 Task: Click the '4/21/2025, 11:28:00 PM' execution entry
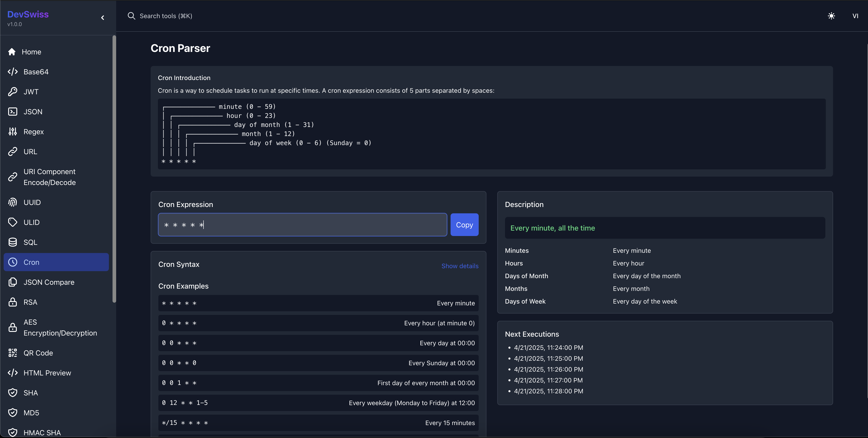tap(548, 391)
